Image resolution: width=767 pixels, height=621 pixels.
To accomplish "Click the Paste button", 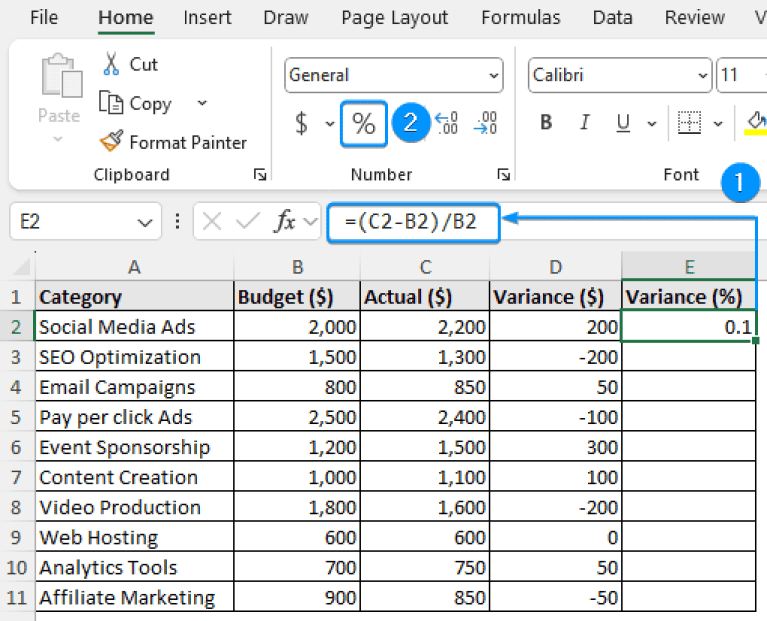I will pyautogui.click(x=58, y=95).
